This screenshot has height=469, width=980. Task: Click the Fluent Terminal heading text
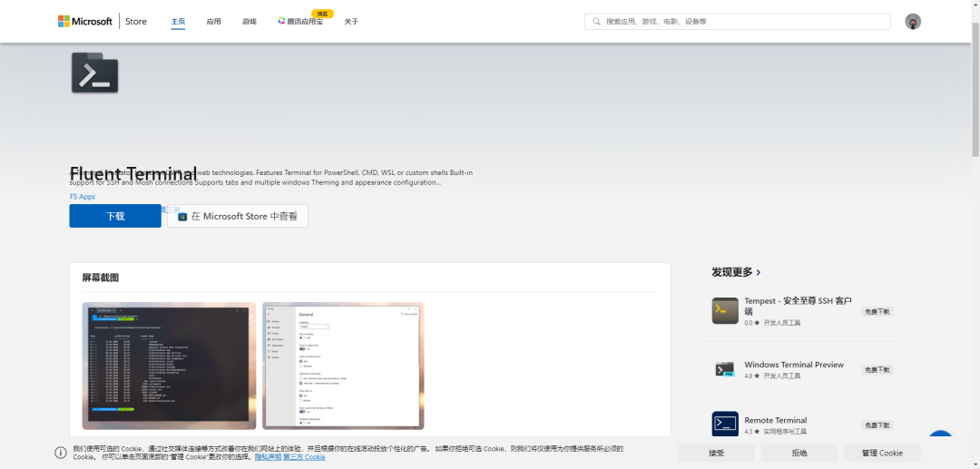133,173
